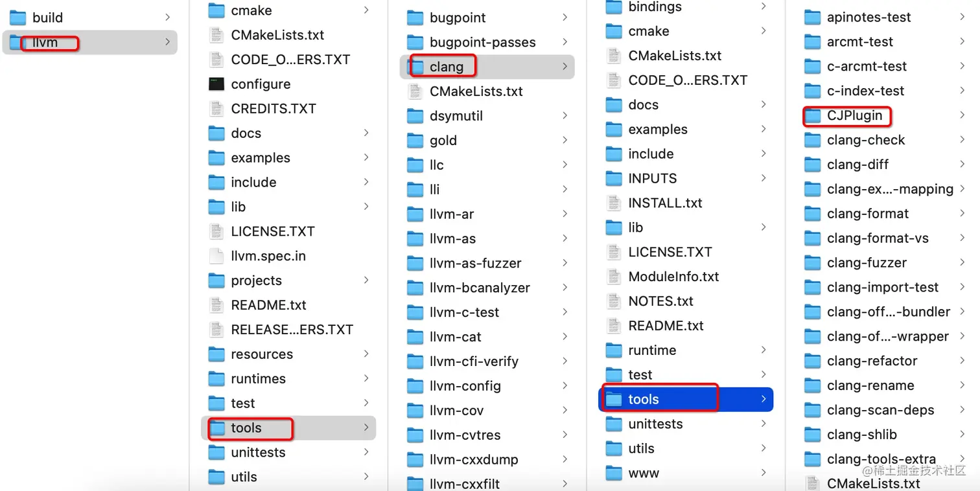The width and height of the screenshot is (980, 491).
Task: Click the NOTES.txt document icon
Action: [x=614, y=301]
